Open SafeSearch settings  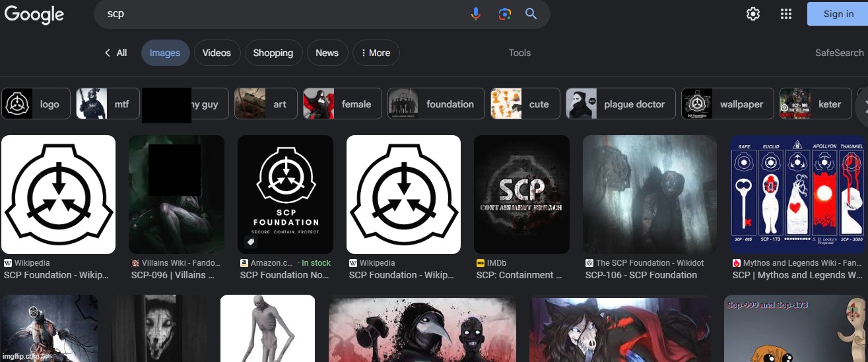839,53
